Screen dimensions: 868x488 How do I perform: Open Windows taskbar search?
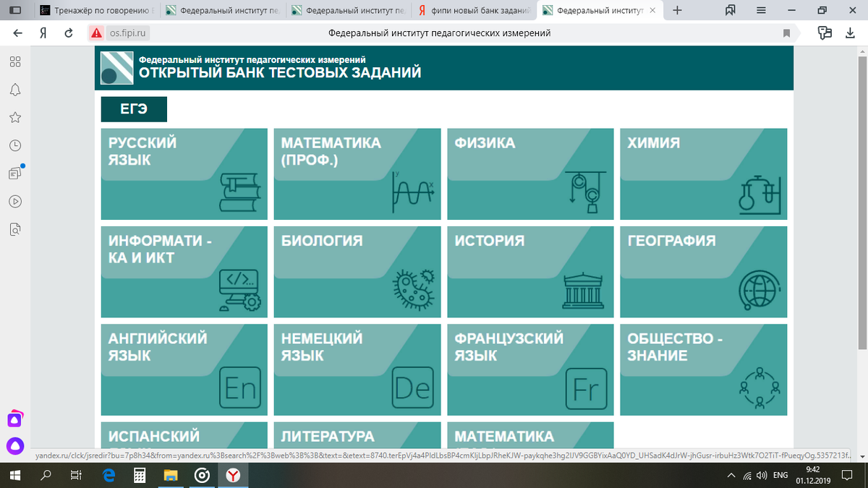coord(46,475)
